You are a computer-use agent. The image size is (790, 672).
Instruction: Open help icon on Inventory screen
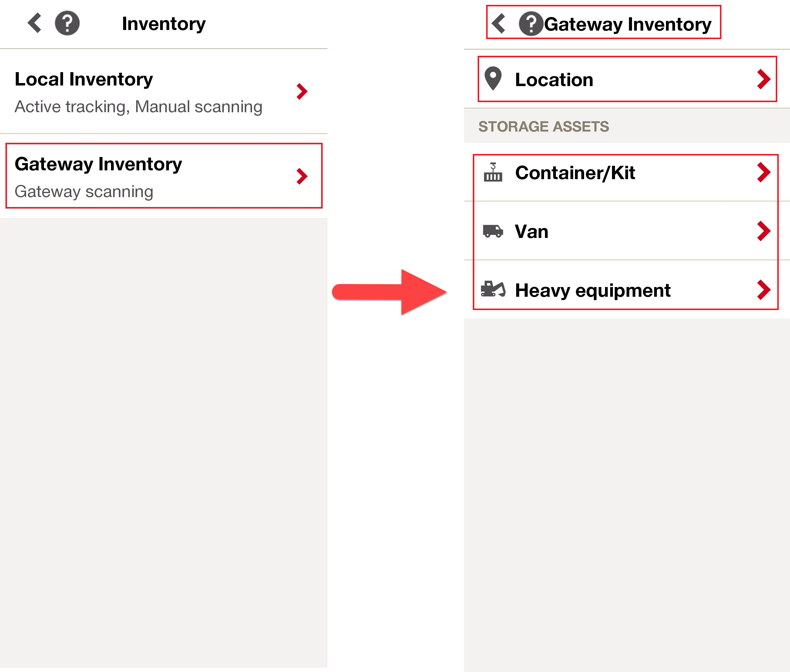pos(67,24)
